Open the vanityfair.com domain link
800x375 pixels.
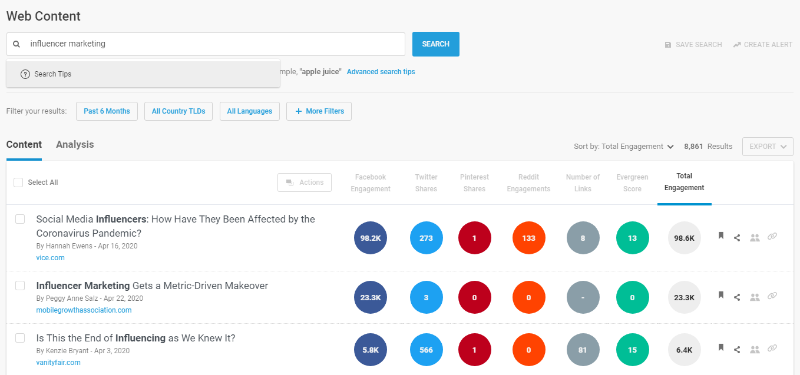click(x=58, y=363)
